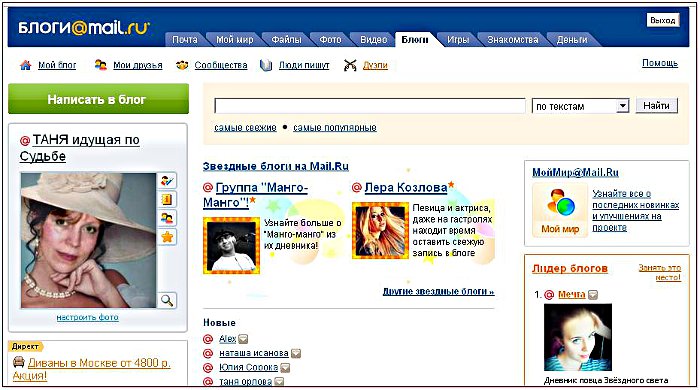Open the Лера Козлова photo thumbnail
Image resolution: width=700 pixels, height=390 pixels.
coord(380,230)
